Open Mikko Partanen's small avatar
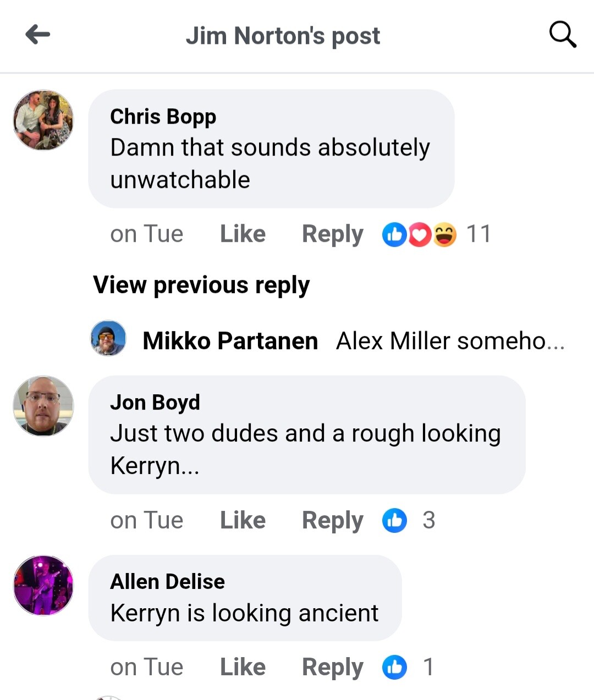 (x=108, y=338)
